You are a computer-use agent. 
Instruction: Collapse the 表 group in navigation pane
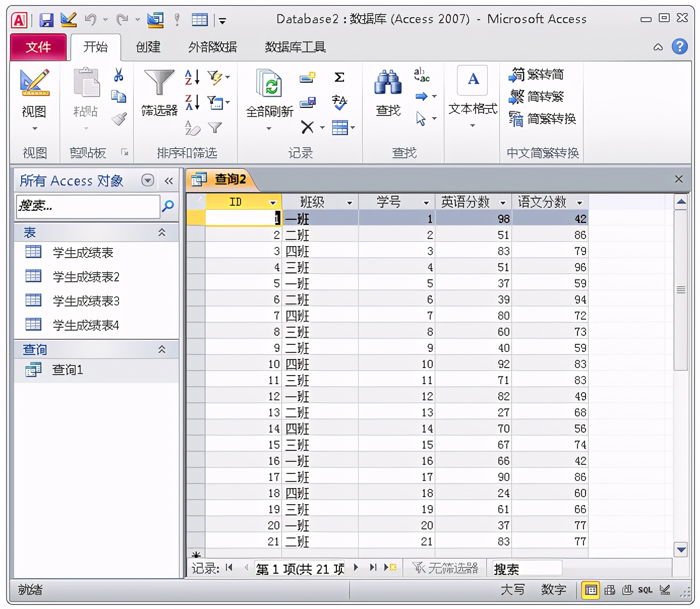coord(162,232)
